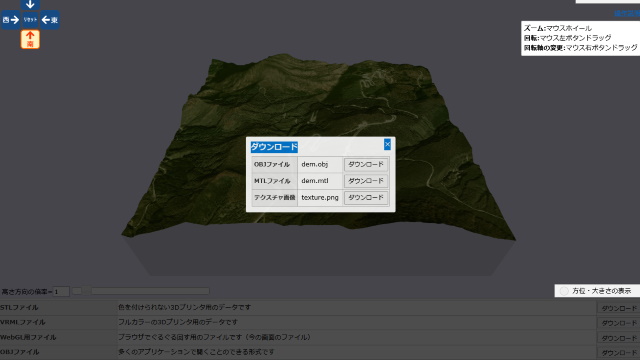Download the WebGL用ファイル from bottom table
Screen dimensions: 640x360
point(619,338)
